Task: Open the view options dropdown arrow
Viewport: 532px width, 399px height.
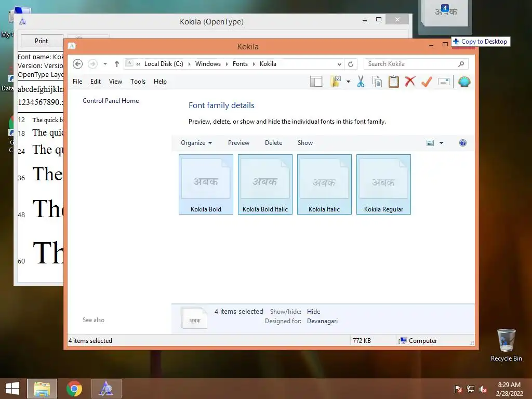Action: [442, 143]
